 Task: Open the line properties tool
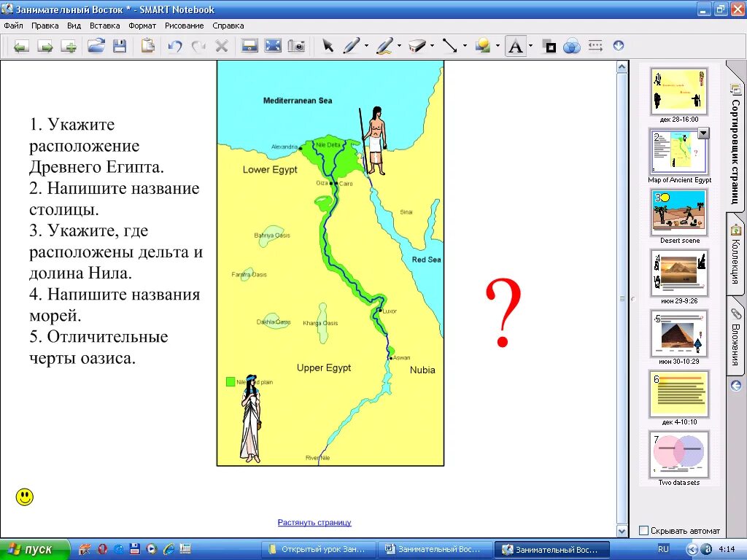click(595, 46)
